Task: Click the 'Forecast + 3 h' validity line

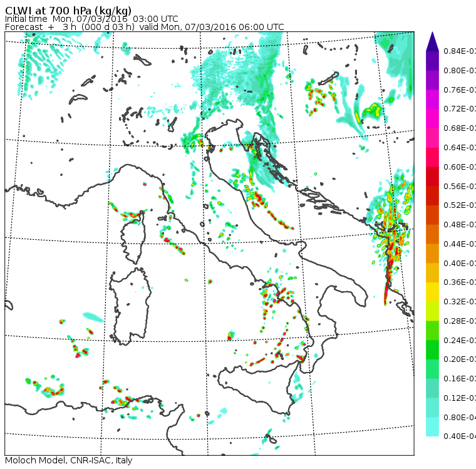Action: coord(145,27)
